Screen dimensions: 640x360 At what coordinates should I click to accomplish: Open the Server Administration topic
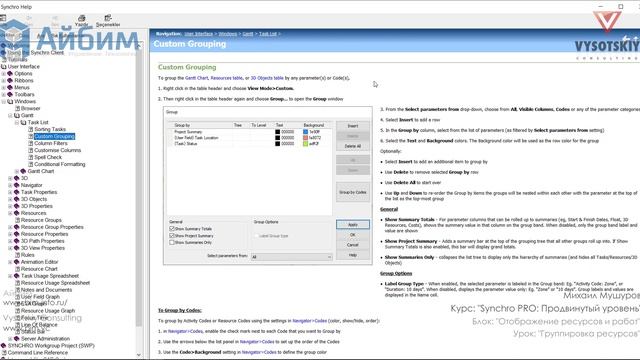45,338
